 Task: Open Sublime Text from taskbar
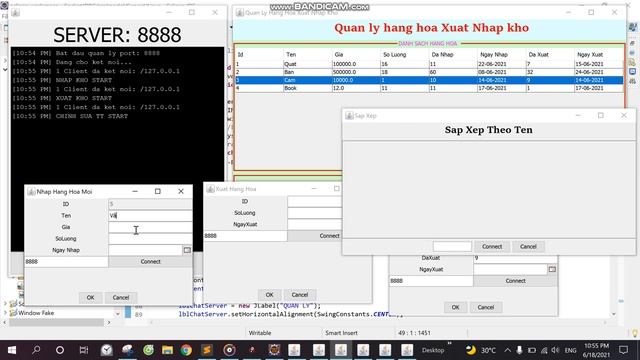(207, 350)
